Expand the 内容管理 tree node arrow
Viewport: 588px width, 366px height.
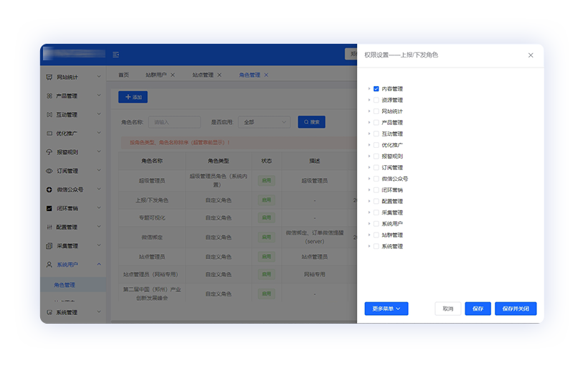click(x=369, y=89)
